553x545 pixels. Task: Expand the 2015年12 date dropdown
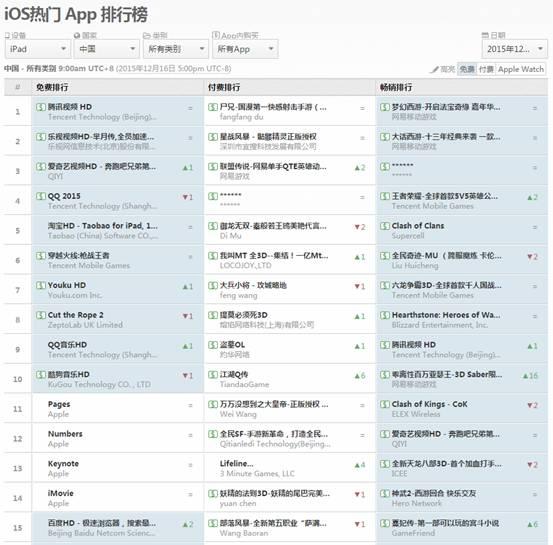[515, 49]
